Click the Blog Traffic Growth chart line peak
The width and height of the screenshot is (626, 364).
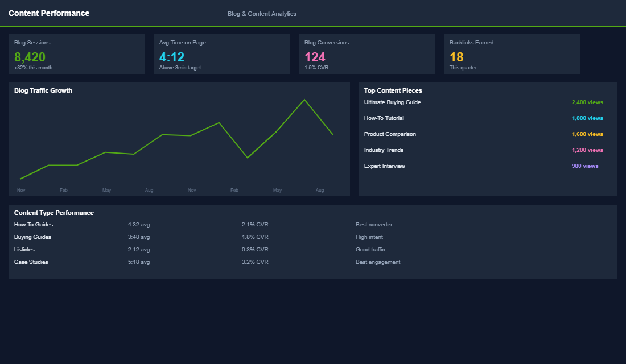point(305,98)
